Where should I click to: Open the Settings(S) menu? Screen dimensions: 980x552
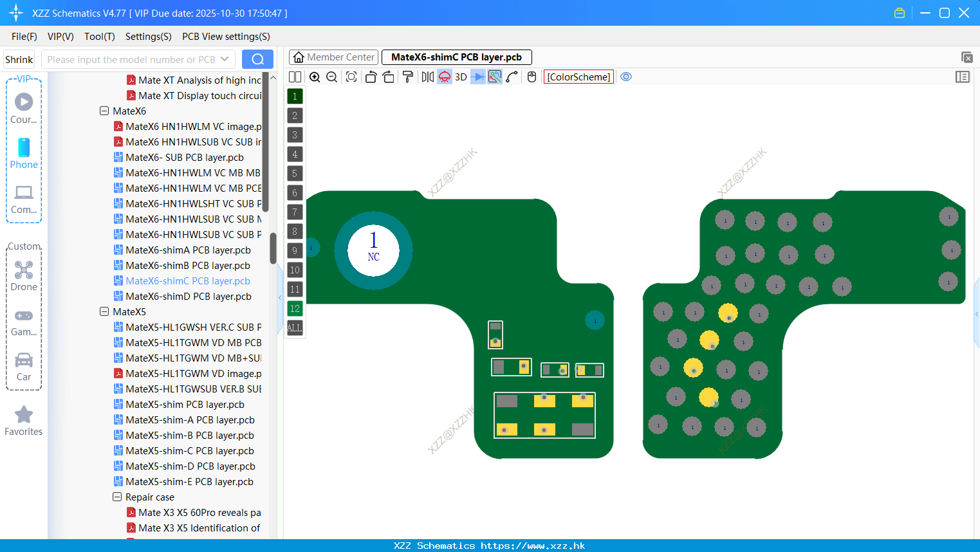click(149, 37)
